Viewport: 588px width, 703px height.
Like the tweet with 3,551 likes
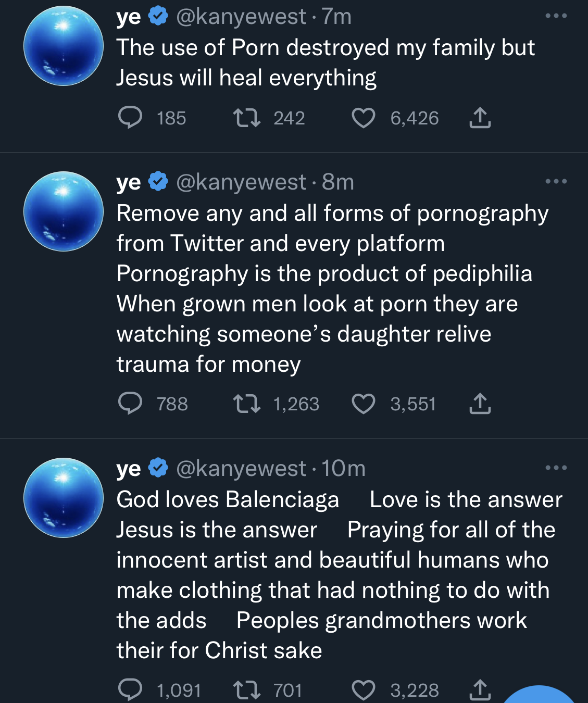coord(363,404)
